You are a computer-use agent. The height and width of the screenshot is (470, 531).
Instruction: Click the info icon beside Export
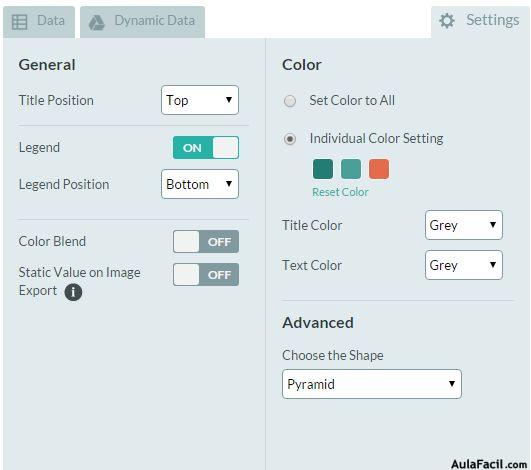pos(73,292)
